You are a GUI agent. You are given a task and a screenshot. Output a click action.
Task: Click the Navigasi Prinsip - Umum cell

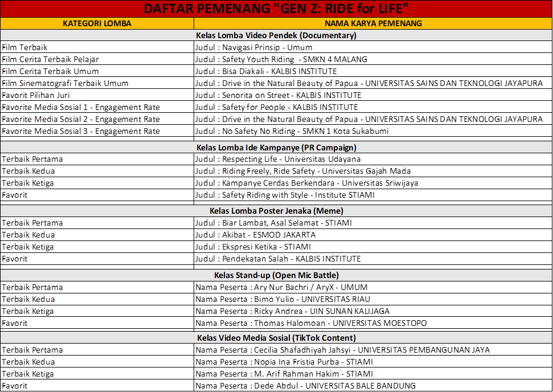(x=373, y=47)
